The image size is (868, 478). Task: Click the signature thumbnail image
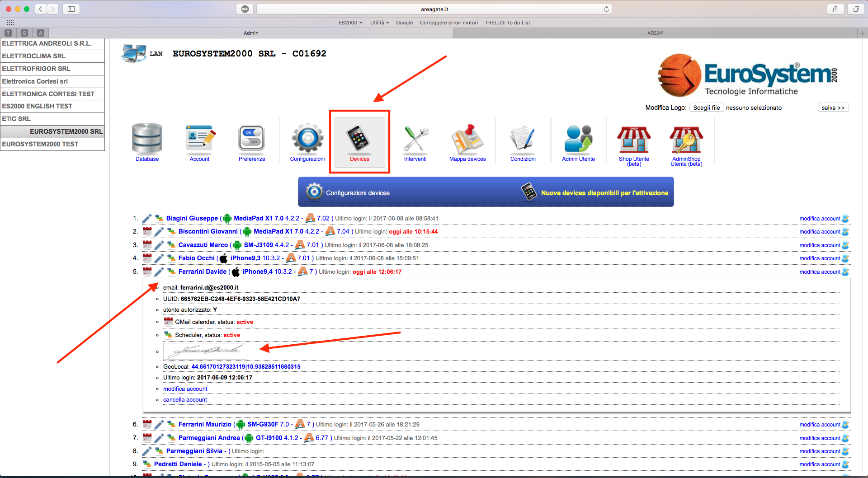[205, 351]
